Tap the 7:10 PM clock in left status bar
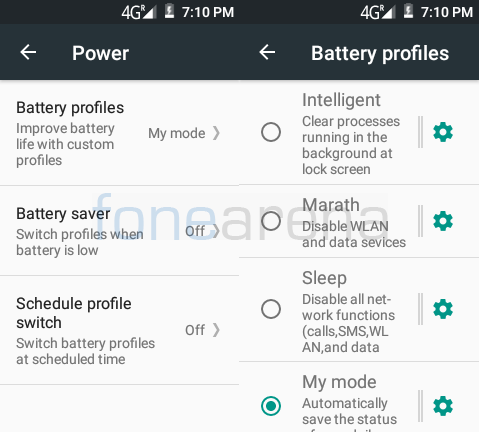This screenshot has height=432, width=481. pos(208,12)
